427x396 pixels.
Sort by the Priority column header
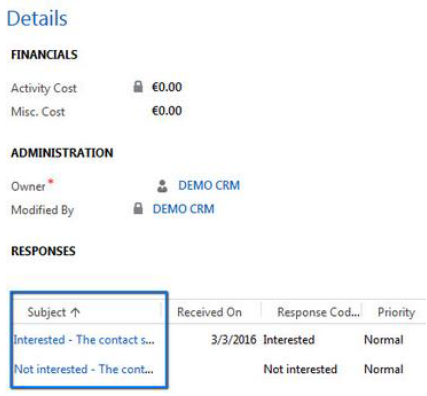(396, 312)
